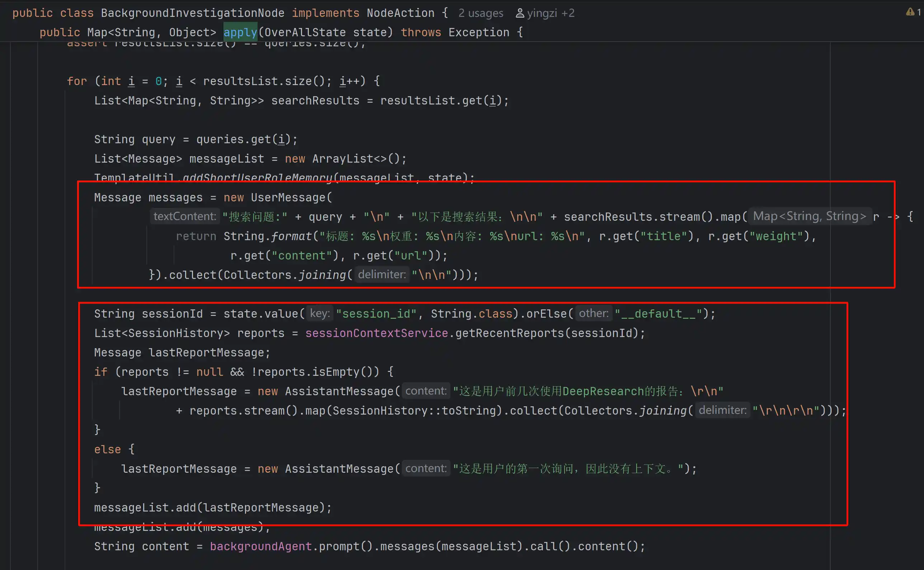Place cursor on 'messageList.add(lastReportMessage)' line
This screenshot has width=924, height=570.
pyautogui.click(x=213, y=508)
